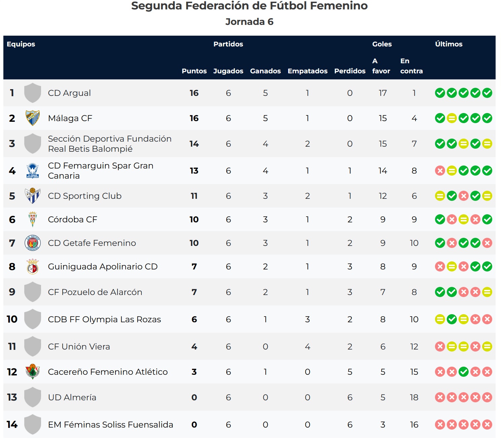Click the shield beside Sección Deportiva Fundación Real Betis
This screenshot has width=504, height=441.
pos(33,144)
